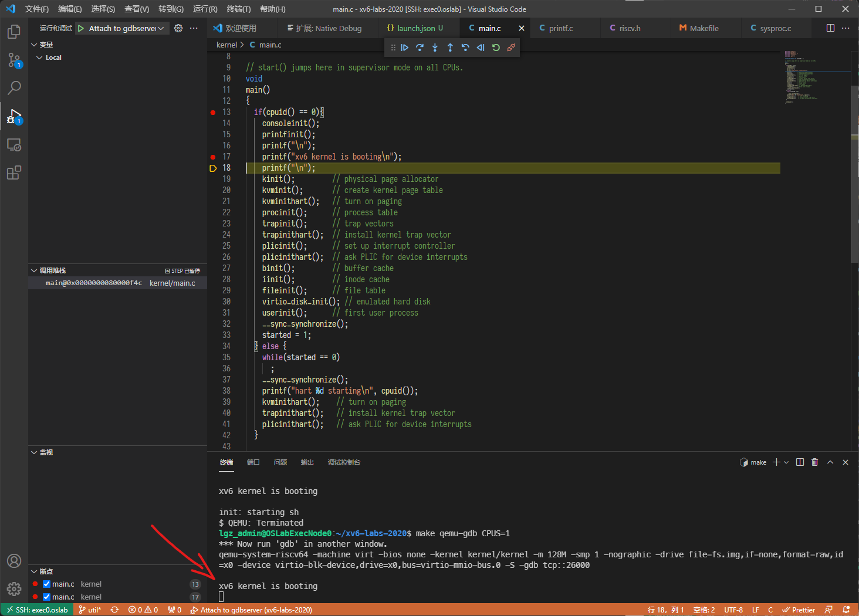Switch to the printf.c editor tab

coord(560,28)
